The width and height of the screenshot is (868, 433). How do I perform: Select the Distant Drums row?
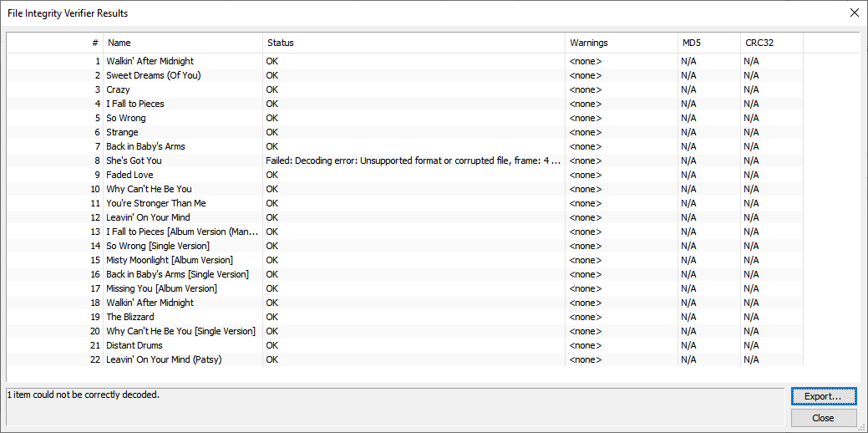pyautogui.click(x=134, y=345)
